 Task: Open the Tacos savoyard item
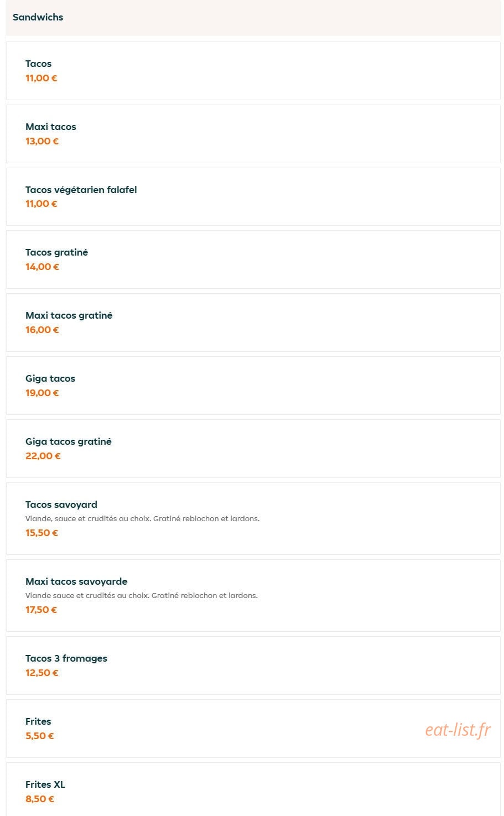[253, 519]
